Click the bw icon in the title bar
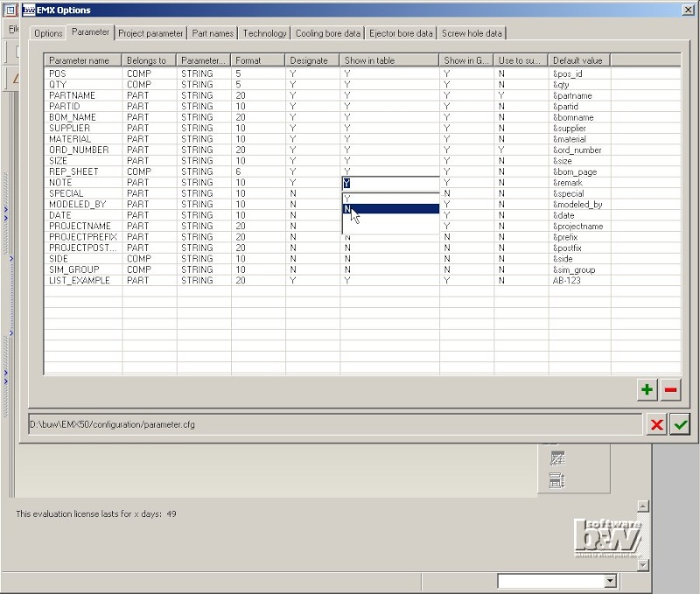Viewport: 700px width, 594px height. (x=29, y=10)
